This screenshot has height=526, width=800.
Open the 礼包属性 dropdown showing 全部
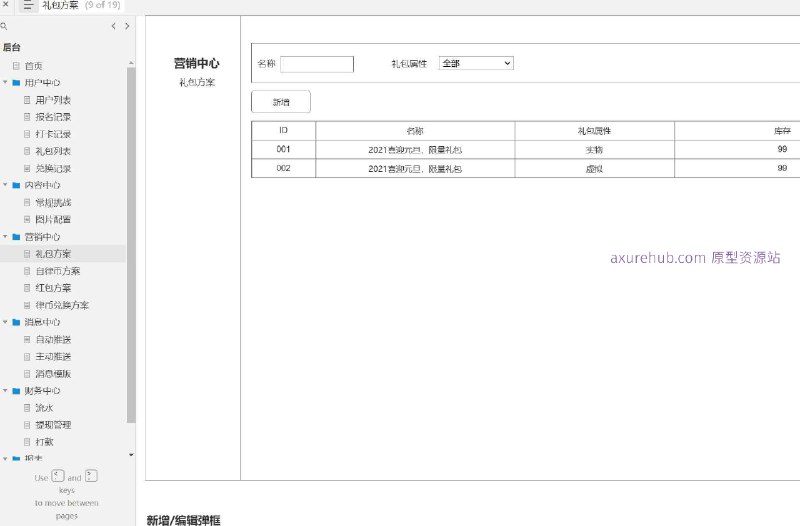(476, 63)
